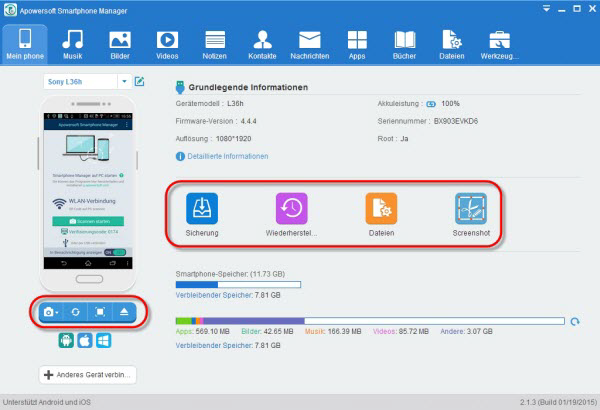Go to the Videos tab
The height and width of the screenshot is (410, 600).
(x=167, y=44)
